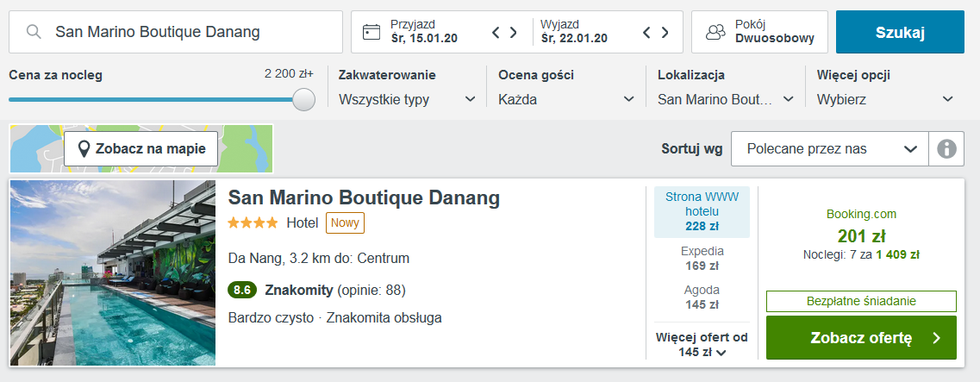Click the 2 200 zł+ price value
This screenshot has width=980, height=382.
289,74
